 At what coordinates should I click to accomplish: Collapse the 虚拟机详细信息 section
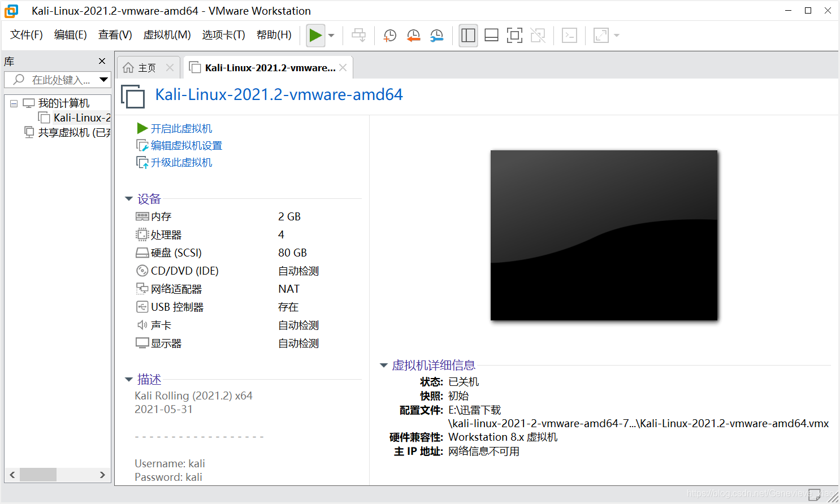[383, 365]
